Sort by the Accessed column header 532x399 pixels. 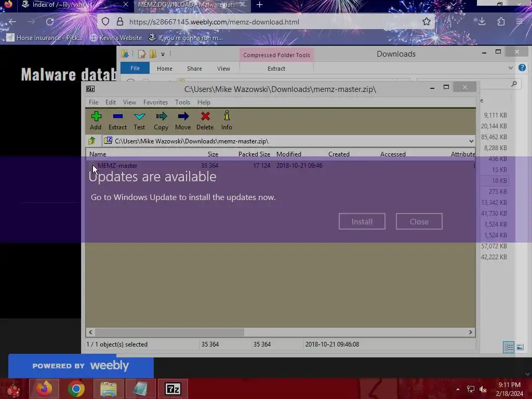tap(393, 154)
